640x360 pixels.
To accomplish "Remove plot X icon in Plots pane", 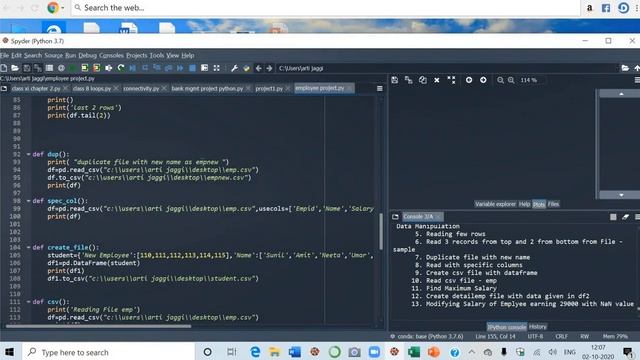I will [437, 80].
